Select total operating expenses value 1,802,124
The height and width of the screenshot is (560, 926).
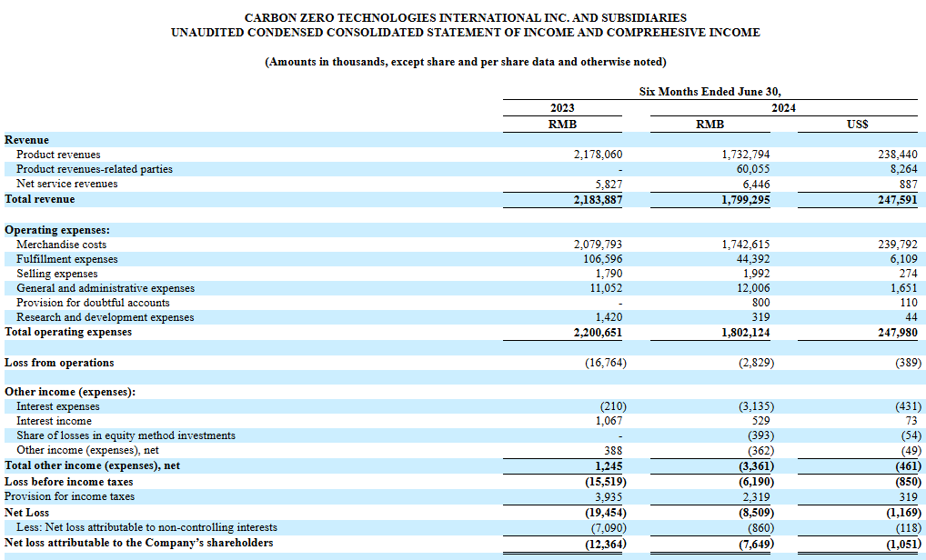(x=745, y=333)
